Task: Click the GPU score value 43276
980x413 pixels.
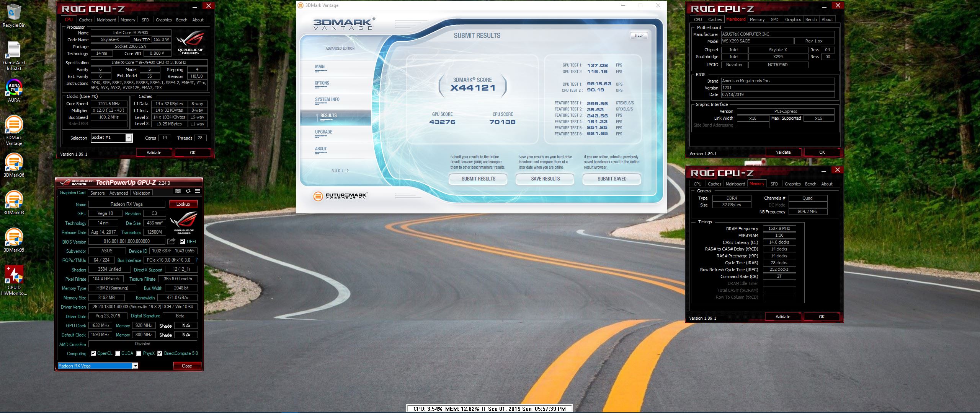Action: (442, 122)
